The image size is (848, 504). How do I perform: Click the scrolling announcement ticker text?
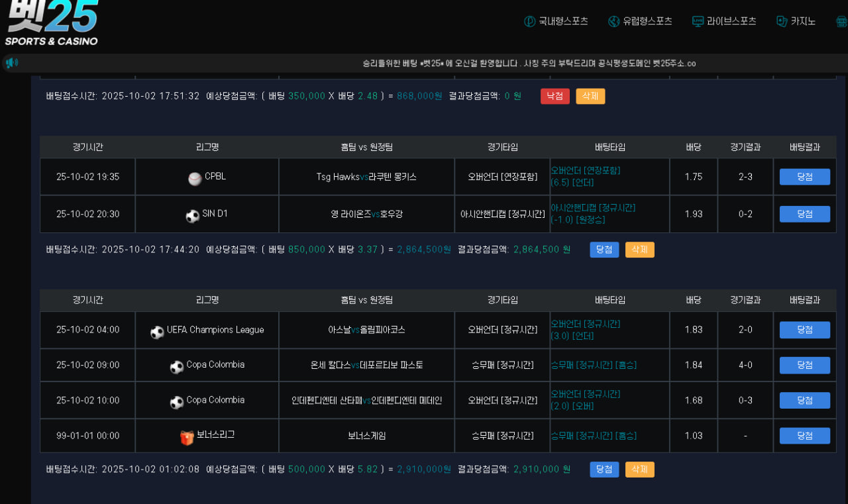(x=529, y=64)
